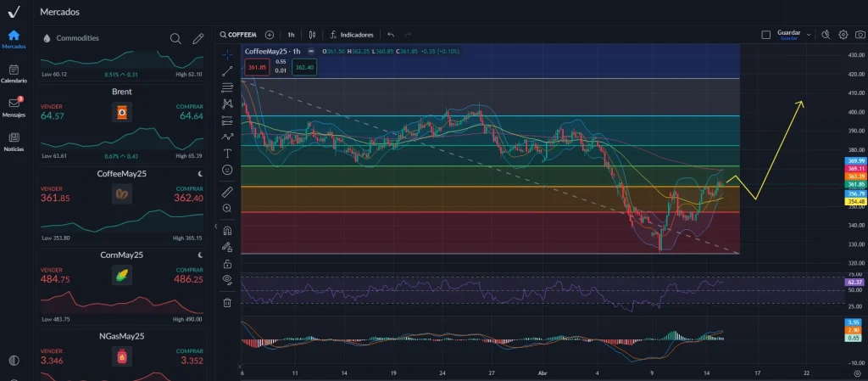Select the brush path drawing tool
Screen dimensions: 868x381
point(227,137)
